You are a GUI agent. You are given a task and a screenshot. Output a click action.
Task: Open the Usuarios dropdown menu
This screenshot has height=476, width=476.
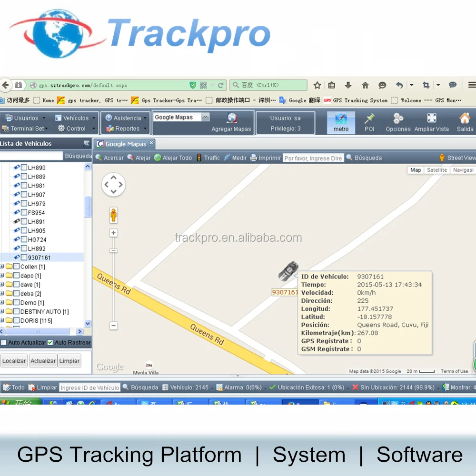[26, 118]
